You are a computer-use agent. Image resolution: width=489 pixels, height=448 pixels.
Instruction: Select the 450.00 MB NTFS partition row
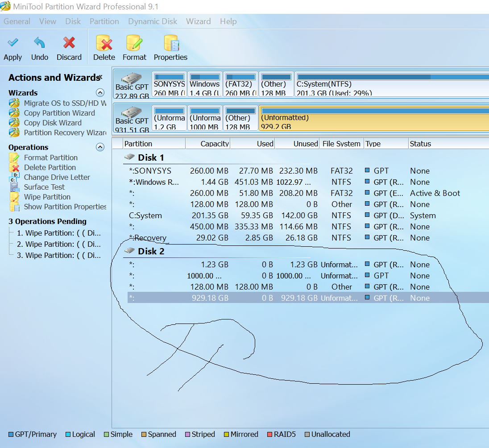308,227
